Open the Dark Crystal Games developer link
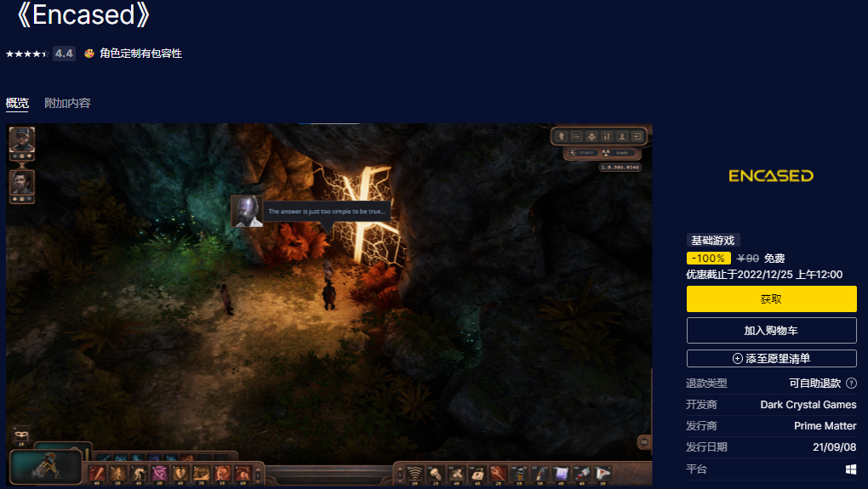 [808, 405]
